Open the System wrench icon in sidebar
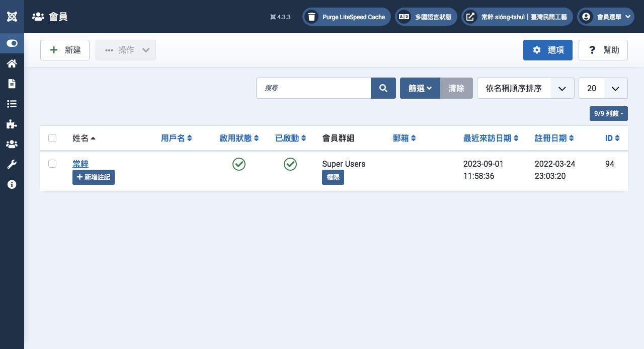 [x=12, y=164]
